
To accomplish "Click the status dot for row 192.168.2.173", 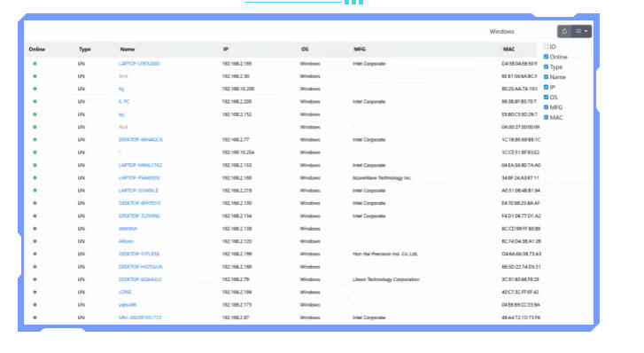I will click(35, 305).
